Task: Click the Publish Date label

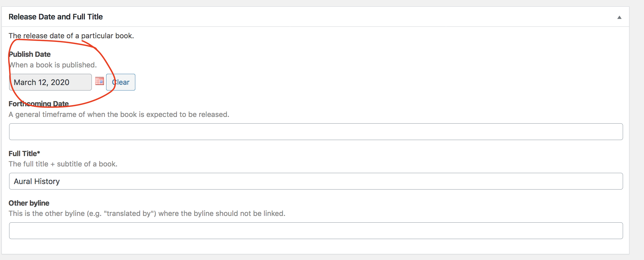Action: (x=30, y=54)
